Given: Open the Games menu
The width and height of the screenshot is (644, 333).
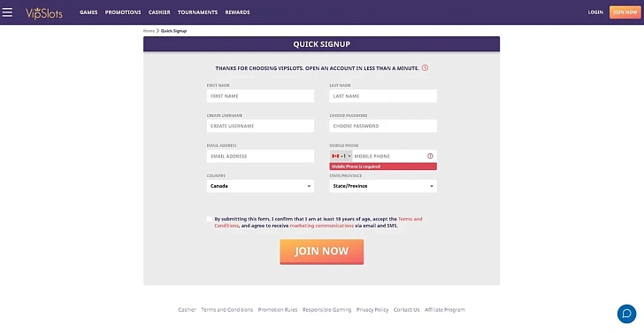Looking at the screenshot, I should 88,12.
